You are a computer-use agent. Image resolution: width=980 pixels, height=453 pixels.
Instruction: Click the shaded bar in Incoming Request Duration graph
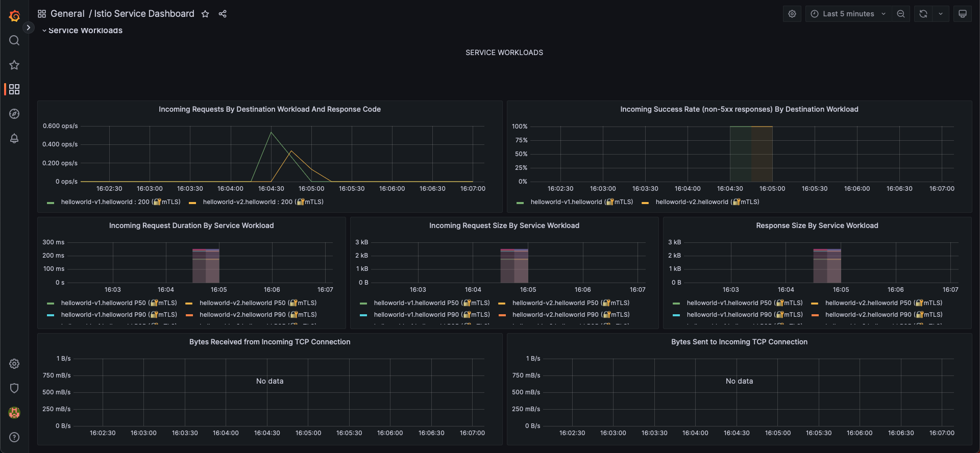(206, 266)
